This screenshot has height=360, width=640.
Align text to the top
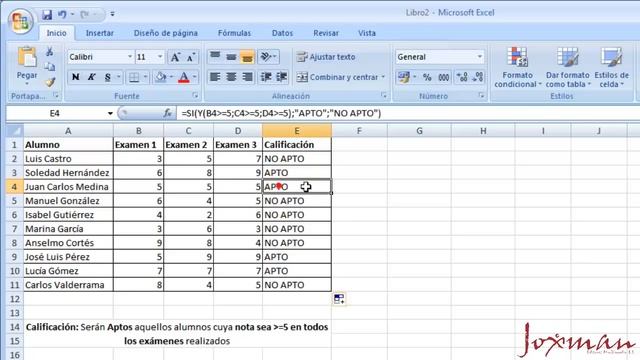pyautogui.click(x=215, y=56)
